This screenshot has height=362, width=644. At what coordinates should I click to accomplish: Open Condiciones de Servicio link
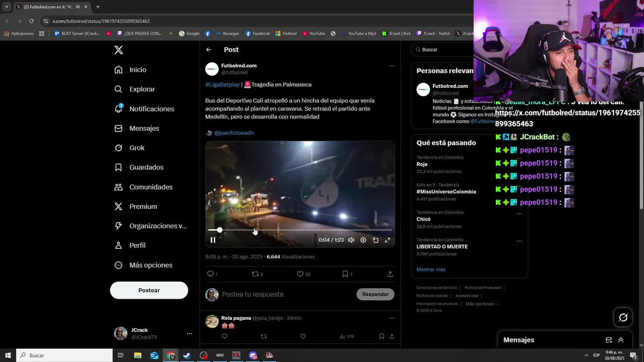(437, 288)
